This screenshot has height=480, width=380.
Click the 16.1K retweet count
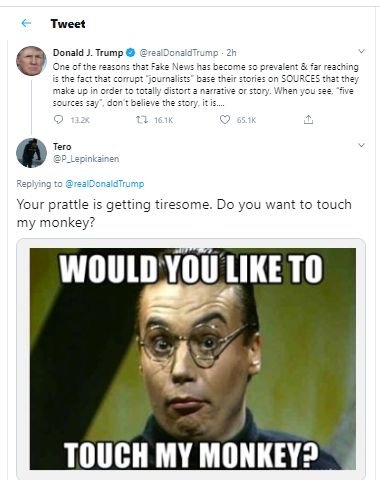[x=164, y=120]
